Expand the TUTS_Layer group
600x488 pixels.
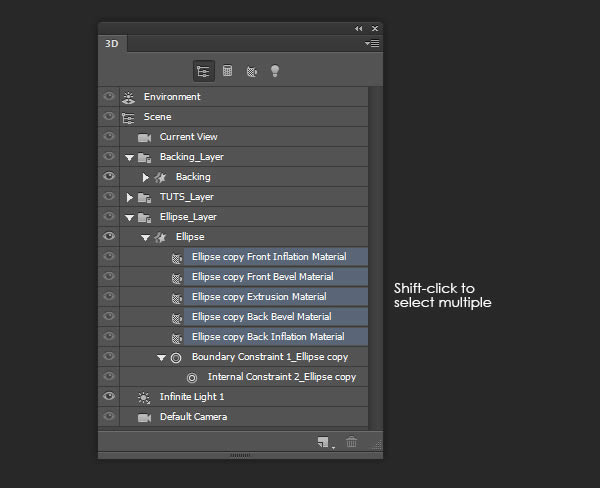point(129,197)
